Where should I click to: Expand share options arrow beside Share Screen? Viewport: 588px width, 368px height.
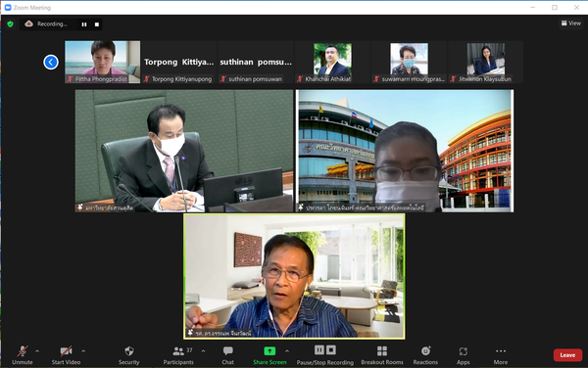point(287,351)
